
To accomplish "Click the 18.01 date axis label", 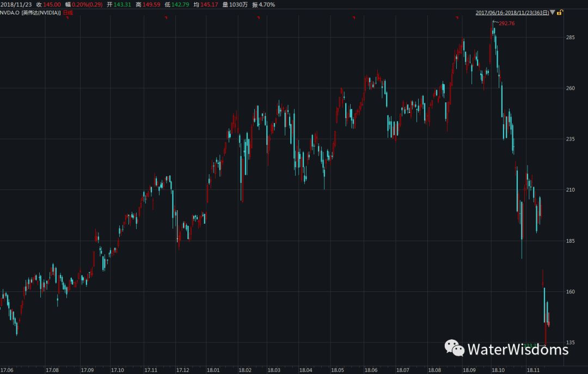I will click(x=213, y=370).
